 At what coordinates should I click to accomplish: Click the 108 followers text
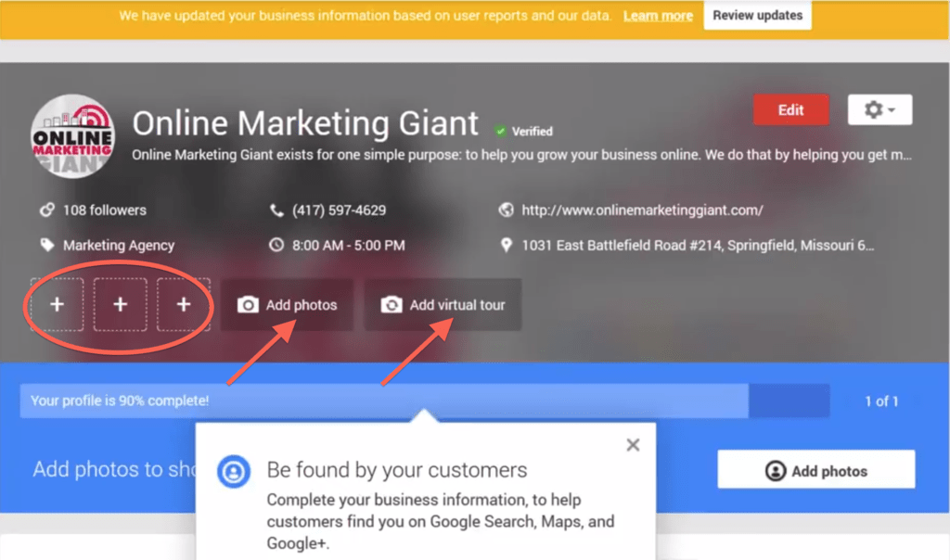point(105,210)
